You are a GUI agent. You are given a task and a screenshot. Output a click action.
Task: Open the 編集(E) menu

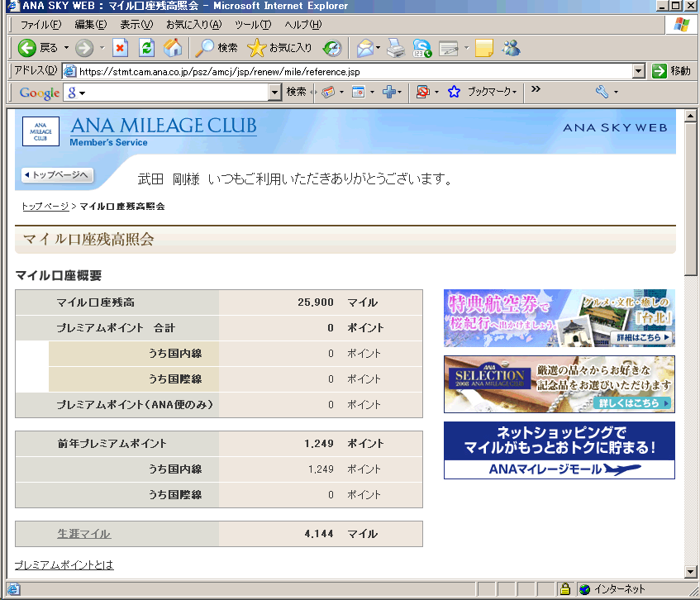[91, 25]
